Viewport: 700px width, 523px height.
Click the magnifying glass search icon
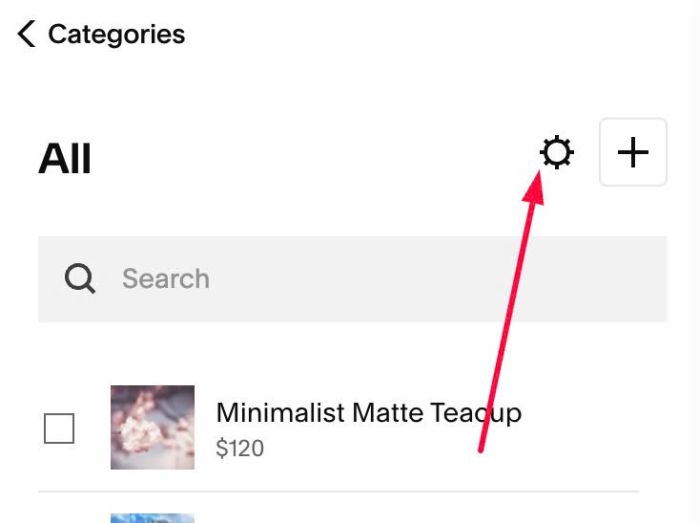80,278
